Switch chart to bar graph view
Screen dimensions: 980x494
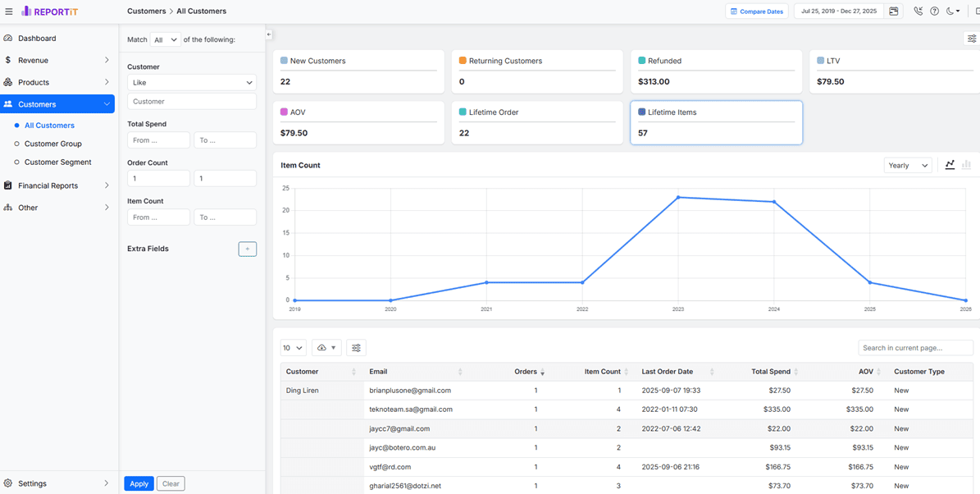click(966, 165)
